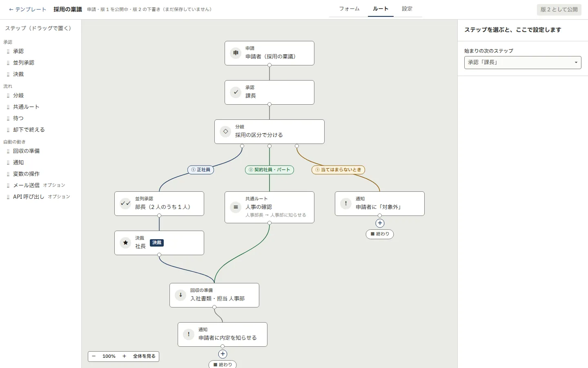Click the exclamation icon on 申請者に「対象外」 node
Viewport: 588px width, 368px height.
click(346, 203)
